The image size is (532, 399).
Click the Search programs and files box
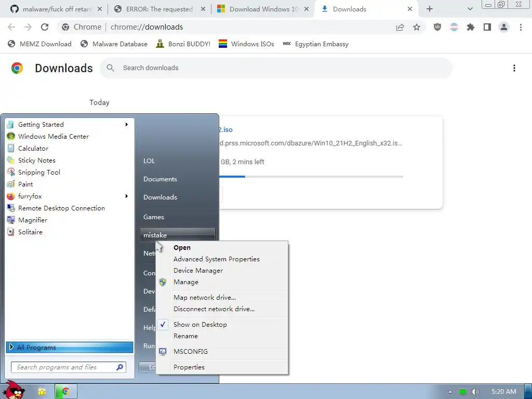(x=69, y=367)
